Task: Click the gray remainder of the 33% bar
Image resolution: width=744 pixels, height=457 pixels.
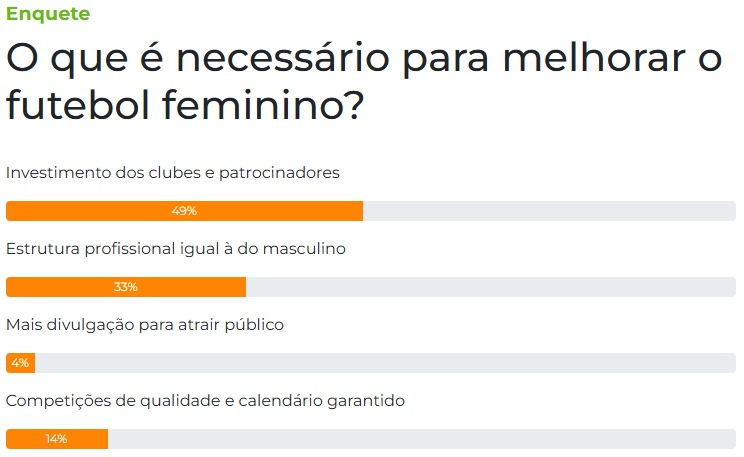Action: pos(491,287)
